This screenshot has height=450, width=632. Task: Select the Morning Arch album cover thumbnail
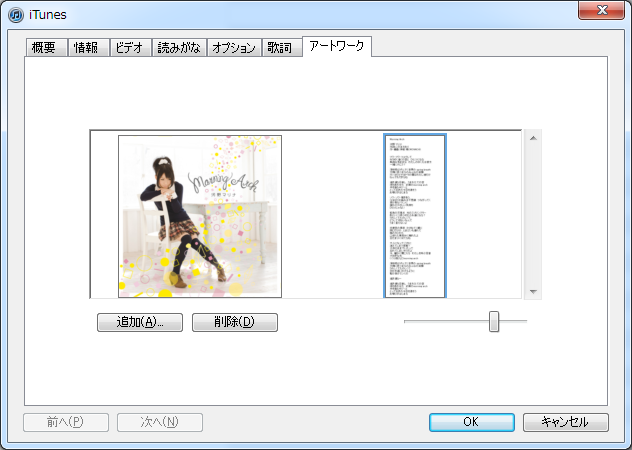pos(200,217)
